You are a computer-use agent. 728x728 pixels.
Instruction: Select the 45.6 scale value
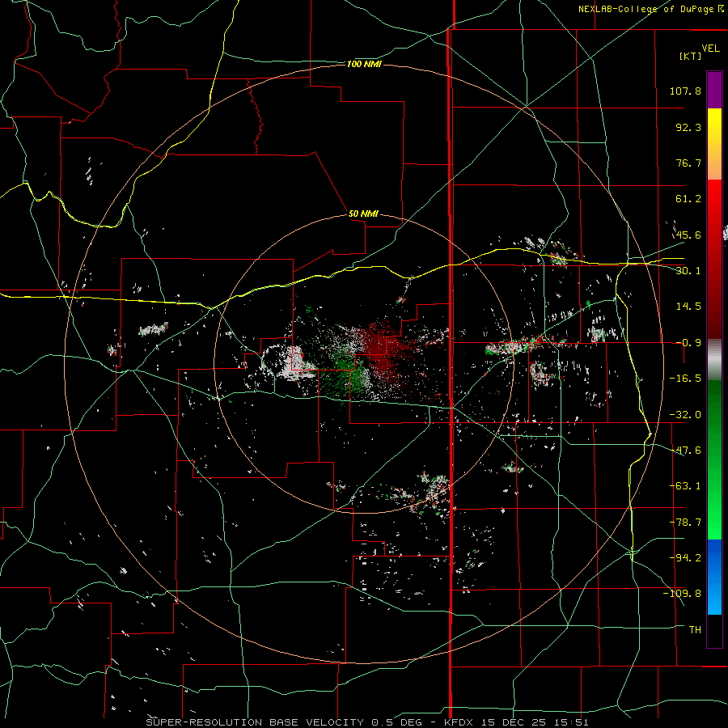pos(688,235)
